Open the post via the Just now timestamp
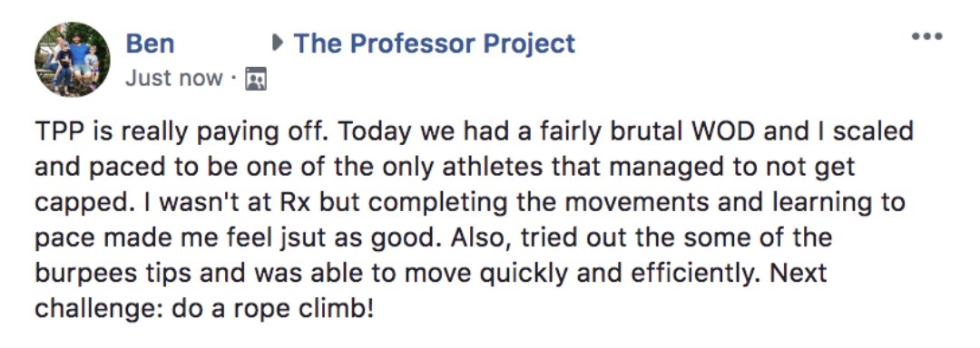This screenshot has width=980, height=348. [173, 79]
